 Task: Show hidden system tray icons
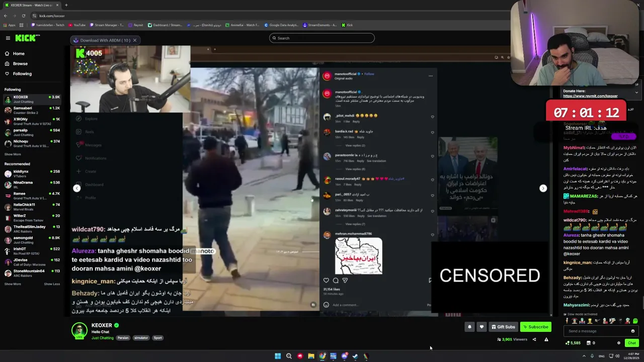click(584, 356)
